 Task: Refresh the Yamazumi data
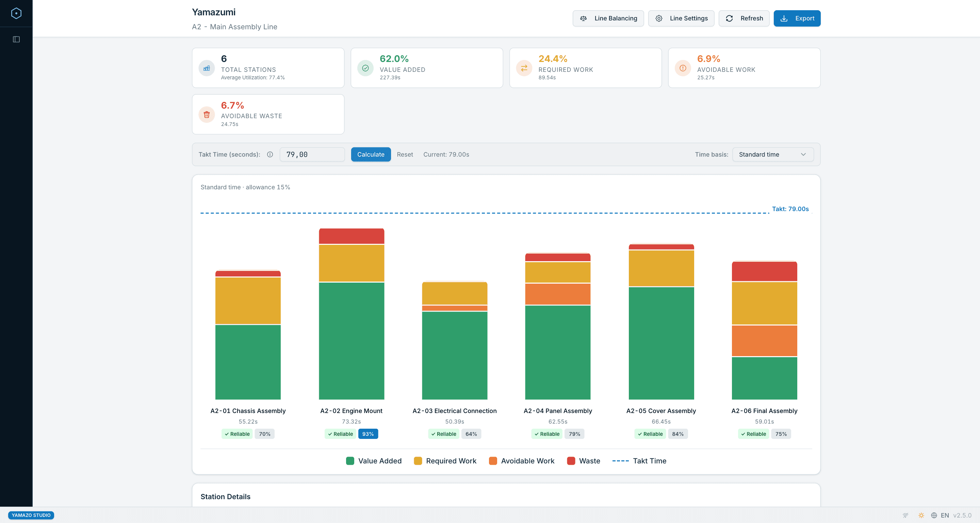pos(744,18)
